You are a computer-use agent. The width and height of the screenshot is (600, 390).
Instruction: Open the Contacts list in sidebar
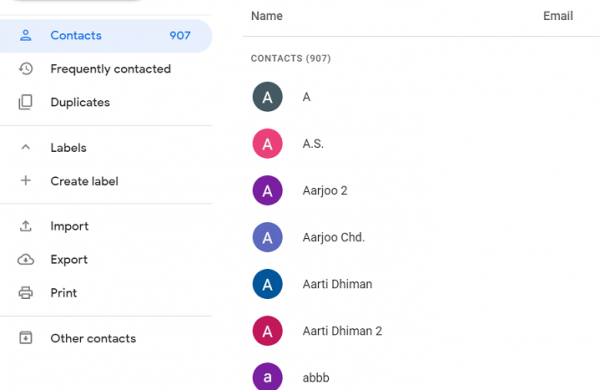tap(105, 36)
